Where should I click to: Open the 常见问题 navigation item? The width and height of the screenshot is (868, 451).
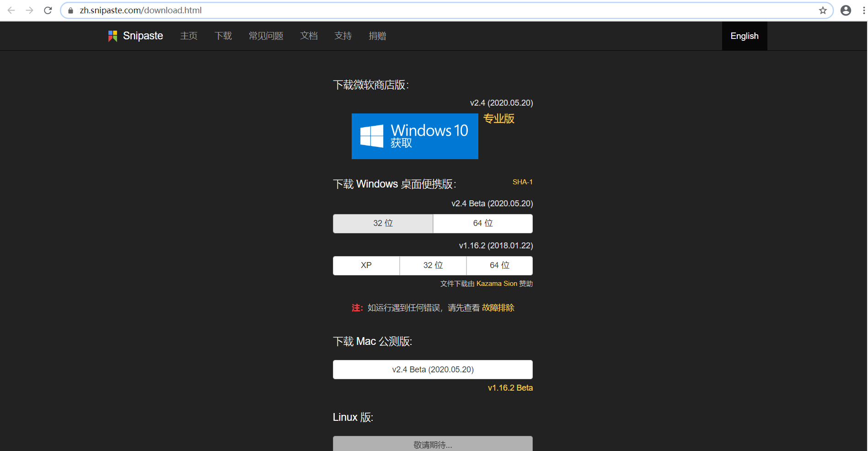click(266, 36)
